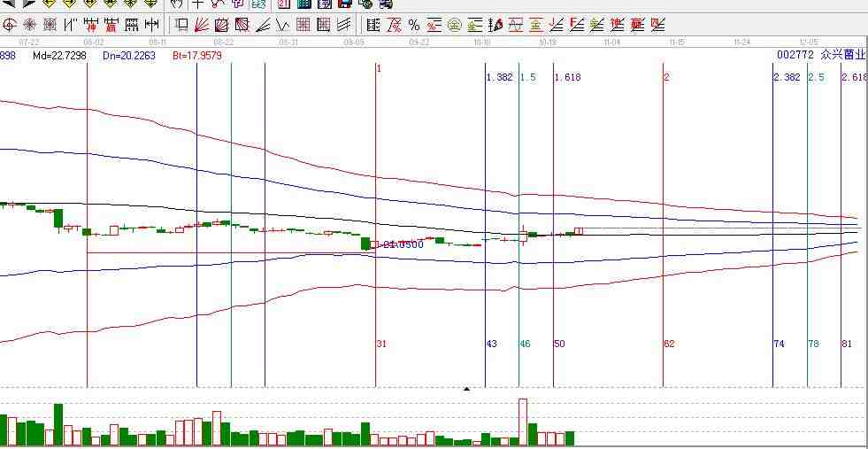Select the rectangle drawing tool
This screenshot has height=449, width=868.
coord(181,25)
